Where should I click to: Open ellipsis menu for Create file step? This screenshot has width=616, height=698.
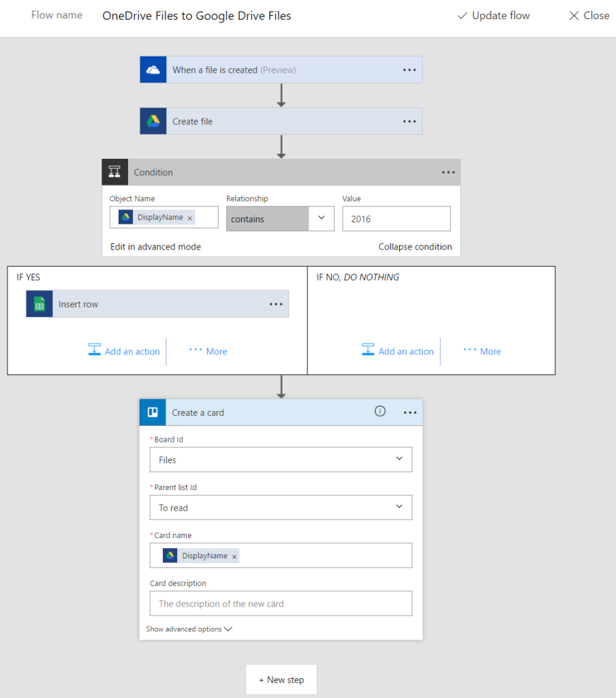(x=410, y=121)
